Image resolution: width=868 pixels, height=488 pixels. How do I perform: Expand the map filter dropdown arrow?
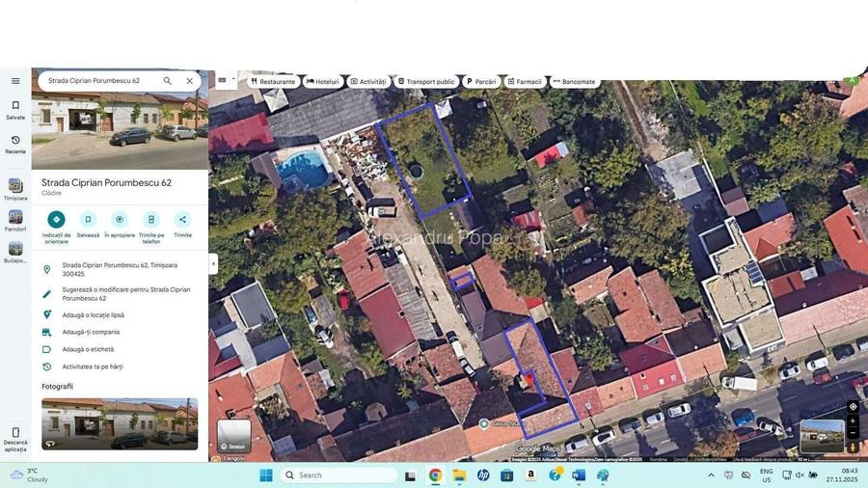point(233,81)
